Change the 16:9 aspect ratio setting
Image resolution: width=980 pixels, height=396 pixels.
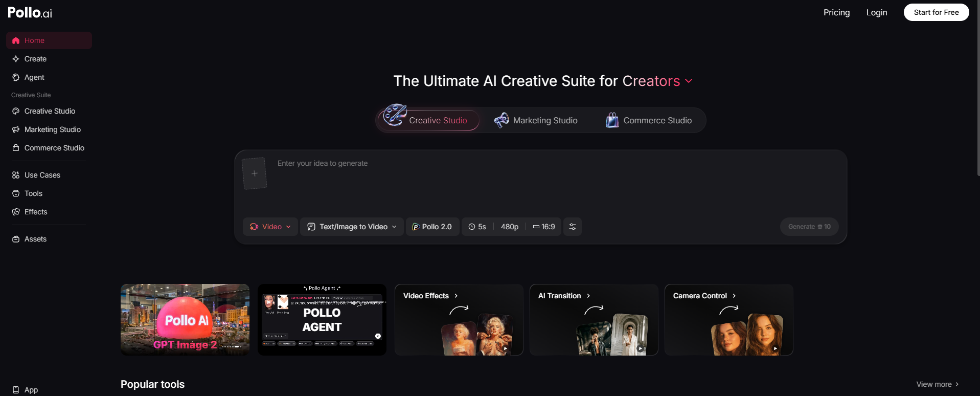(544, 227)
